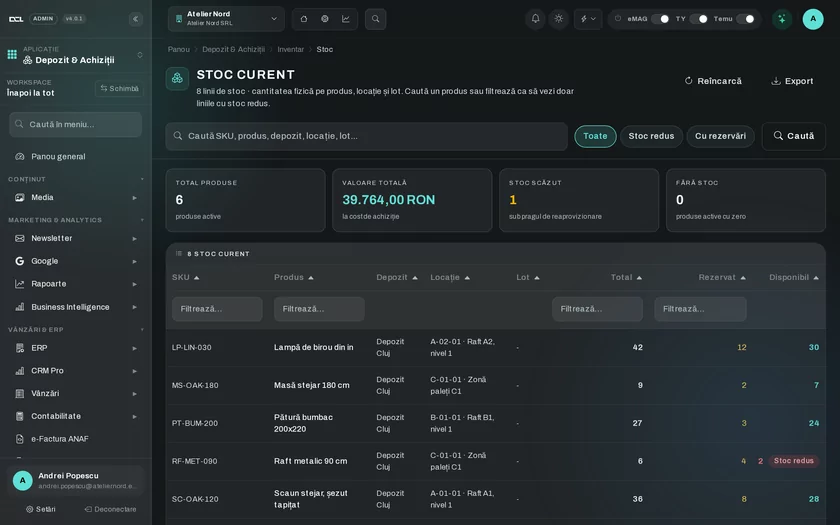
Task: Open the Depozit & Achiziții application selector
Action: (x=75, y=55)
